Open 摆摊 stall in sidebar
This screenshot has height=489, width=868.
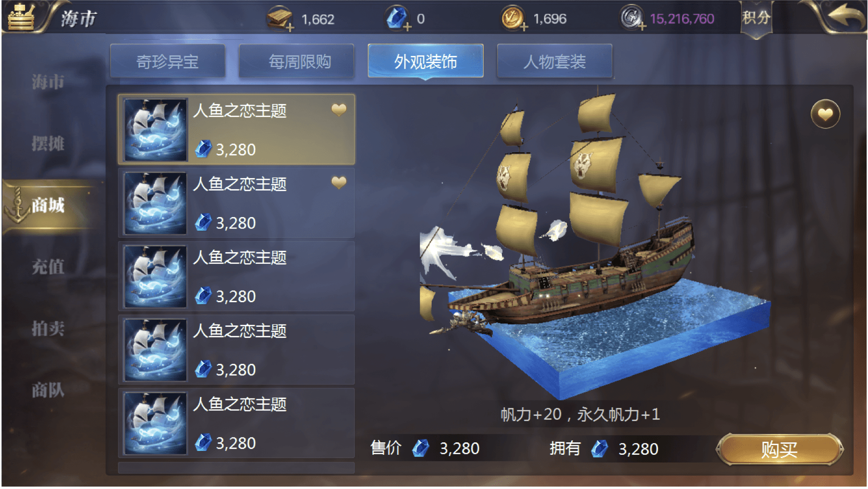[48, 143]
